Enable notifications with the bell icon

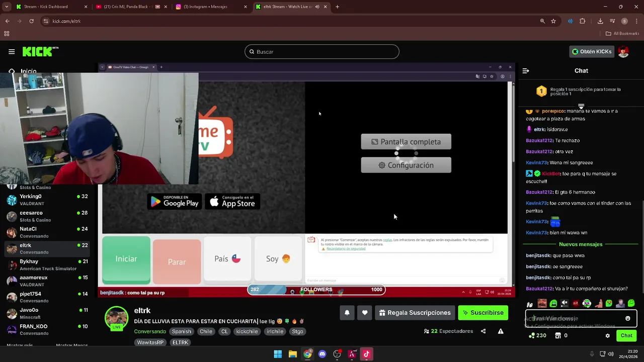pyautogui.click(x=347, y=313)
